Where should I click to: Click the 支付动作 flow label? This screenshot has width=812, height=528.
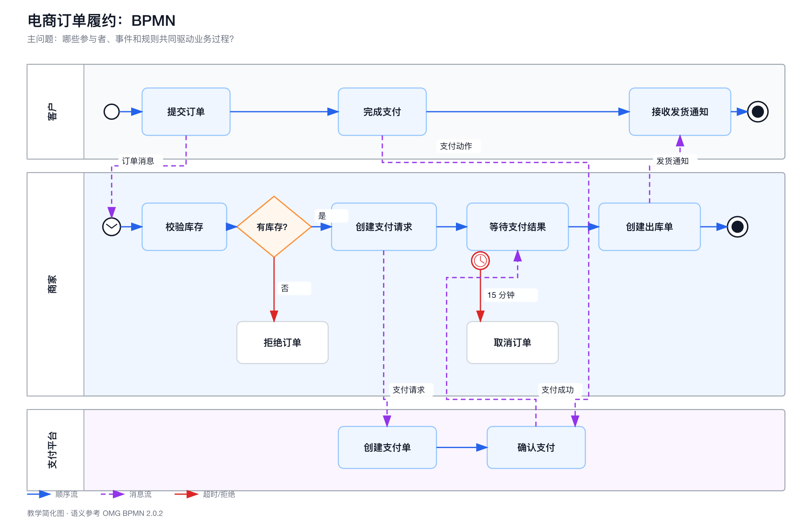456,146
